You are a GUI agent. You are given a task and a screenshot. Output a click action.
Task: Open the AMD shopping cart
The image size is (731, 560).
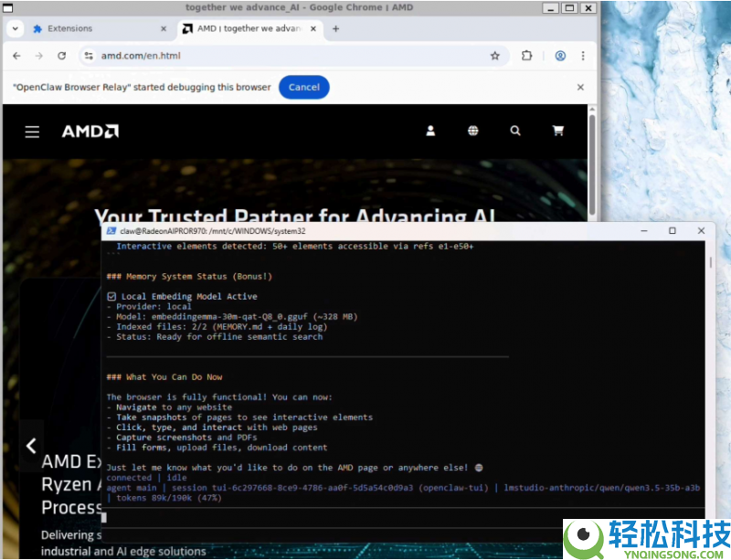pos(558,131)
